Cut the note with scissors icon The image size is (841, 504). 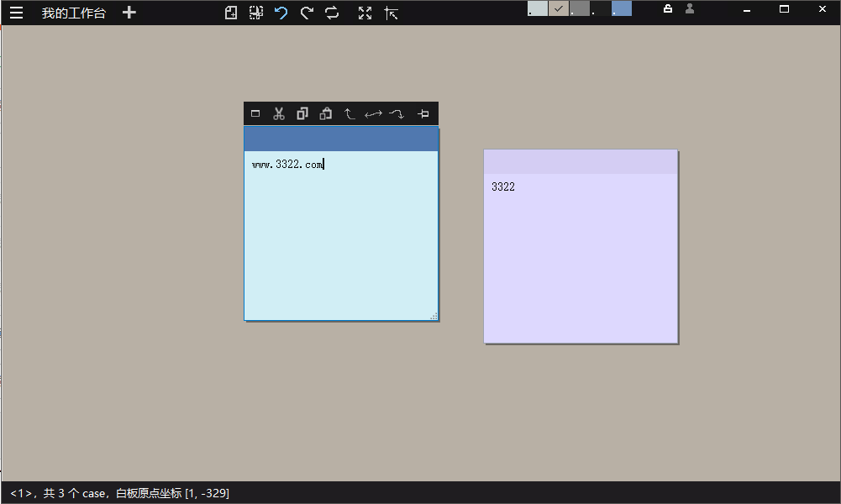click(x=279, y=114)
